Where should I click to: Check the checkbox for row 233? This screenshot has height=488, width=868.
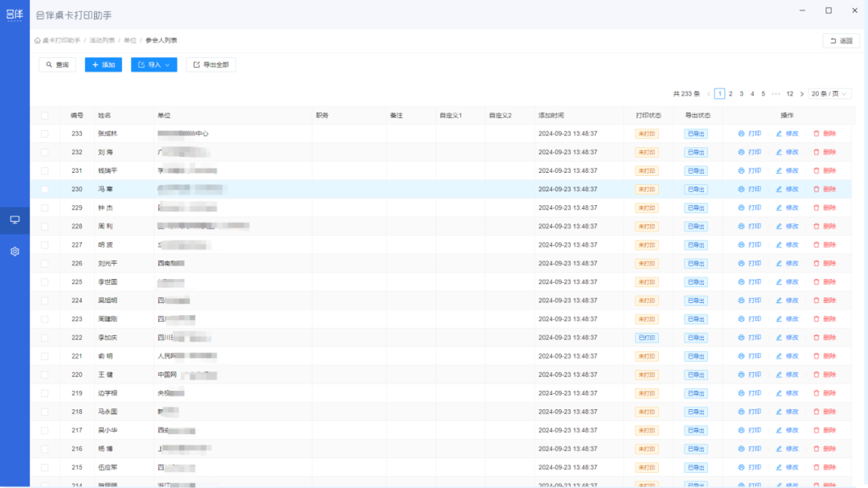[45, 134]
